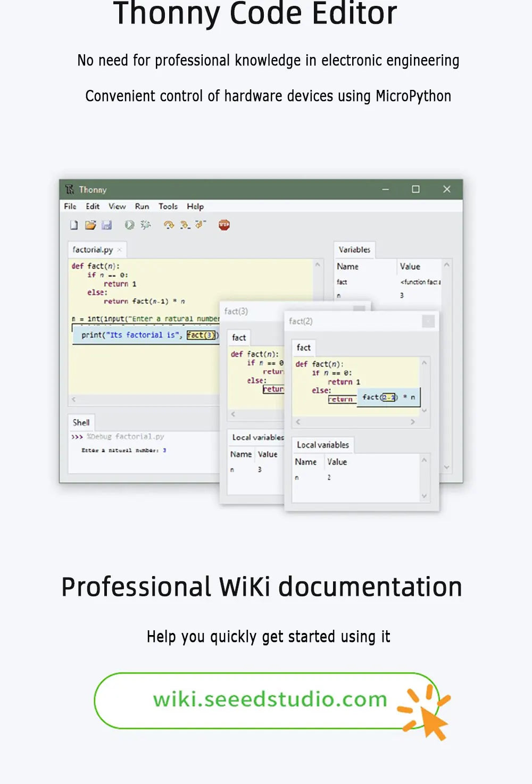Click down arrow of Variables panel scrollbar
532x784 pixels.
point(447,467)
